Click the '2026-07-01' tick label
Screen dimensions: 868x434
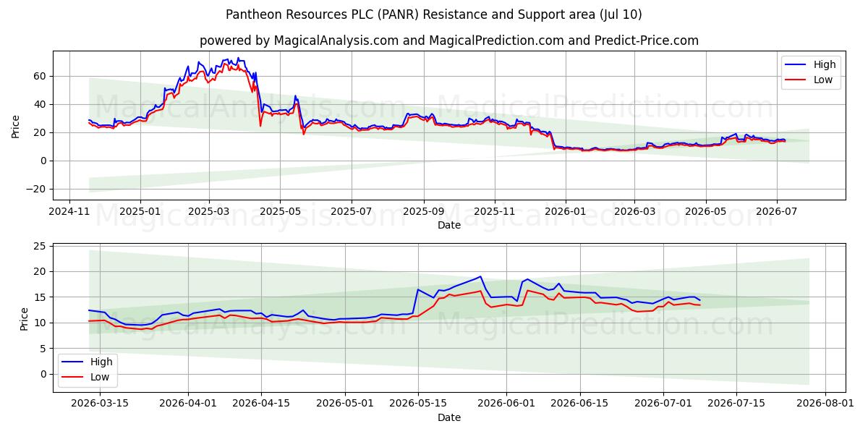(x=665, y=404)
